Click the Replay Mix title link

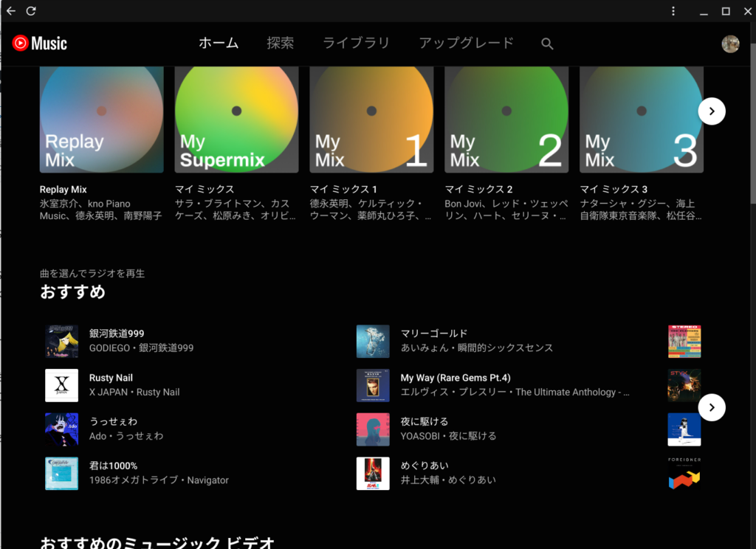click(63, 190)
